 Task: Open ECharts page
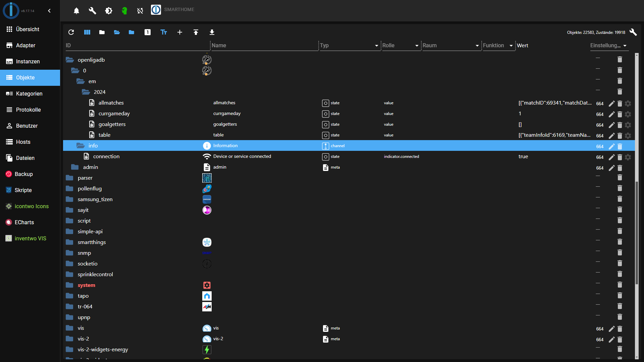pos(30,222)
